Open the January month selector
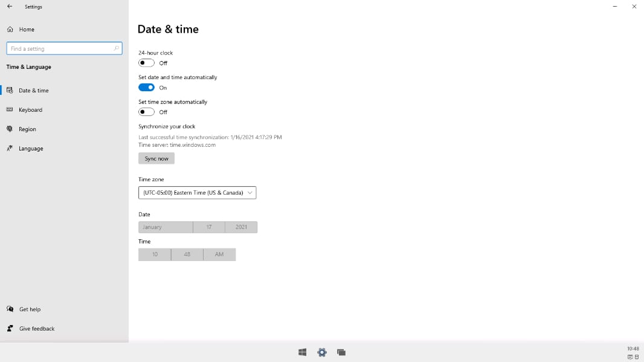This screenshot has width=644, height=362. (165, 227)
